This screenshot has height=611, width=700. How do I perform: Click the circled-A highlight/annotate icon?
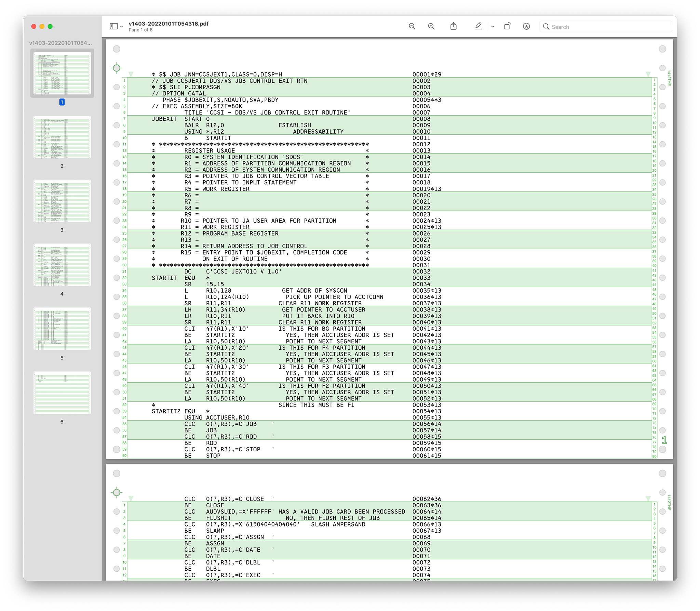pyautogui.click(x=526, y=26)
